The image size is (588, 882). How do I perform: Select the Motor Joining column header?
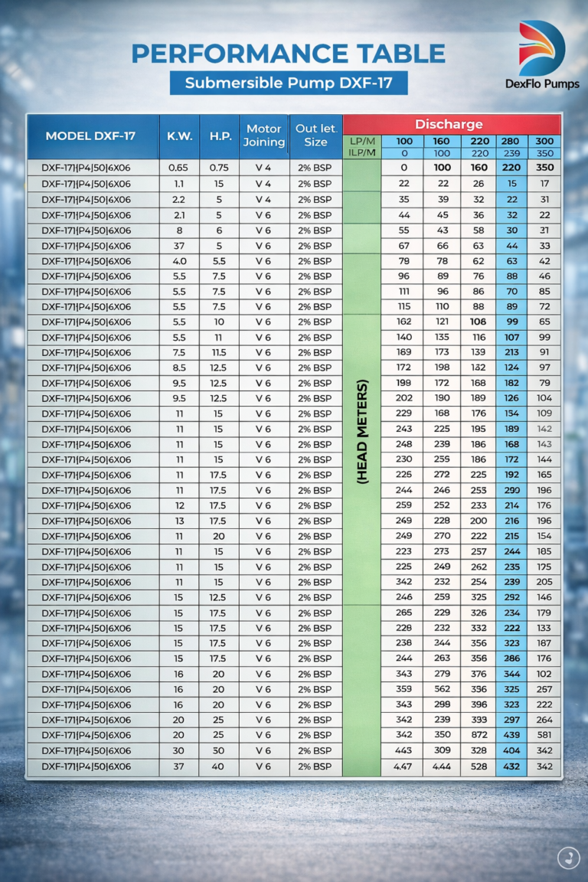pyautogui.click(x=264, y=136)
